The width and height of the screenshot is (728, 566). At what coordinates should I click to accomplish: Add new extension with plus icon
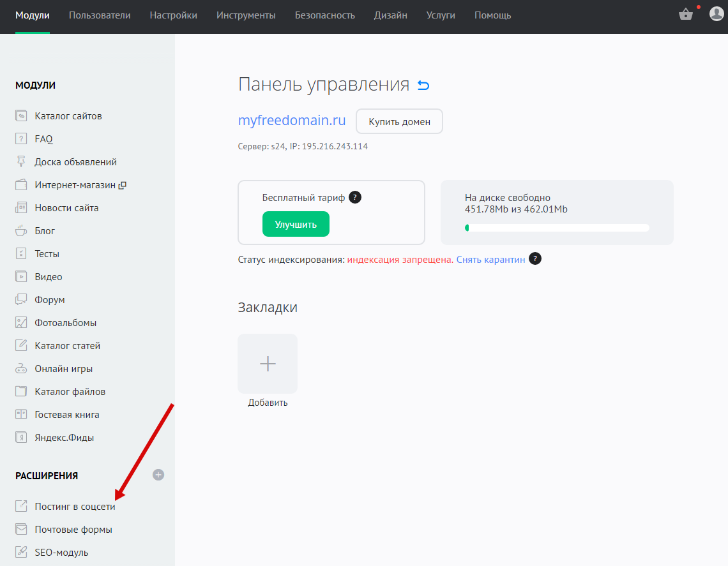coord(158,475)
